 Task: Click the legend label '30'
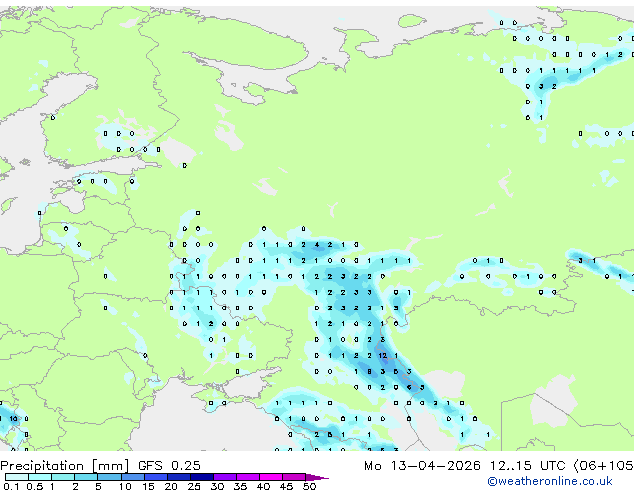(x=218, y=486)
